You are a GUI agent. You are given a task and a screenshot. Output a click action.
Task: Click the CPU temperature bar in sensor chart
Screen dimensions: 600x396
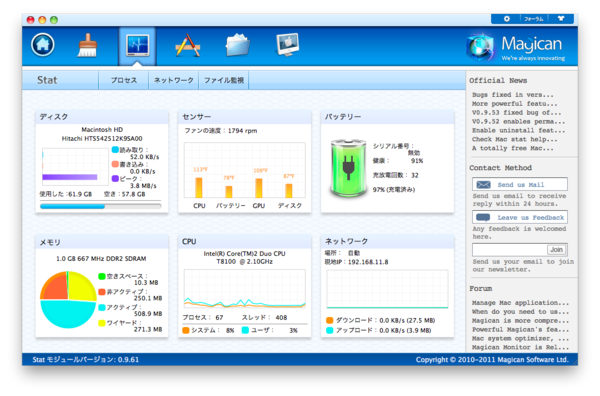tap(199, 188)
